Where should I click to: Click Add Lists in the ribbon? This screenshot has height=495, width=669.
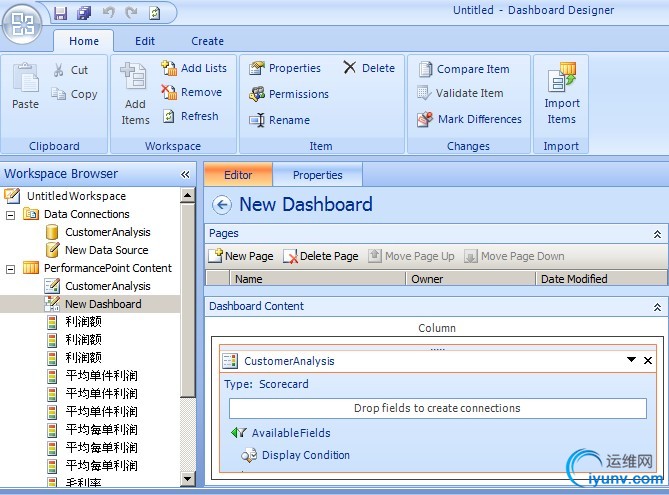[x=194, y=68]
